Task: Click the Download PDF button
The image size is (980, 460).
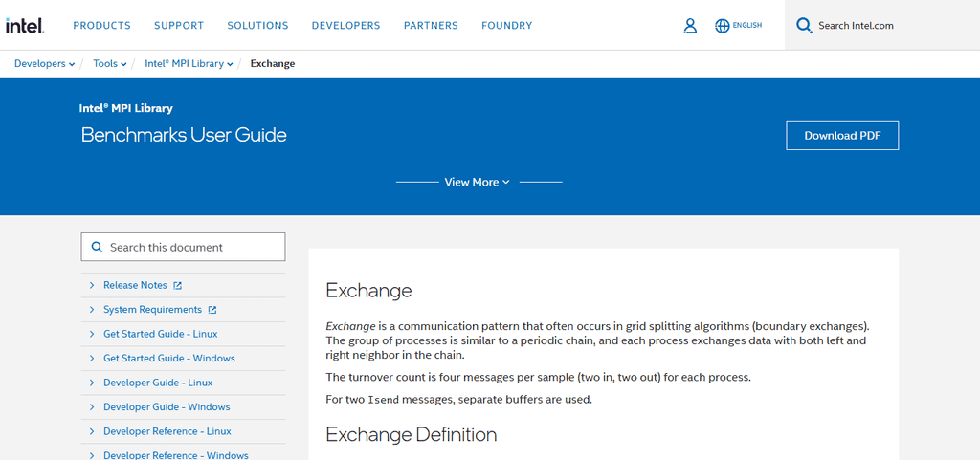Action: click(x=842, y=136)
